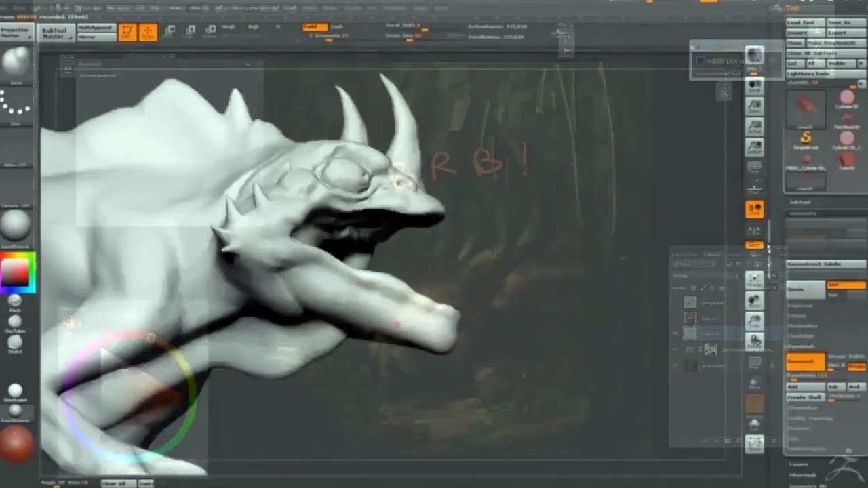The height and width of the screenshot is (488, 868).
Task: Expand the SubTool section header
Action: click(x=802, y=201)
